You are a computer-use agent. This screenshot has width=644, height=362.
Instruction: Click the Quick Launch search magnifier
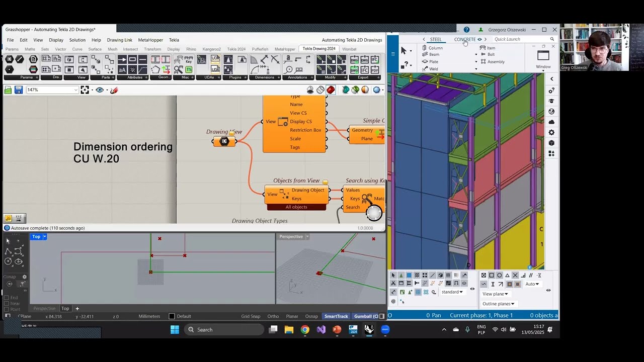click(552, 39)
